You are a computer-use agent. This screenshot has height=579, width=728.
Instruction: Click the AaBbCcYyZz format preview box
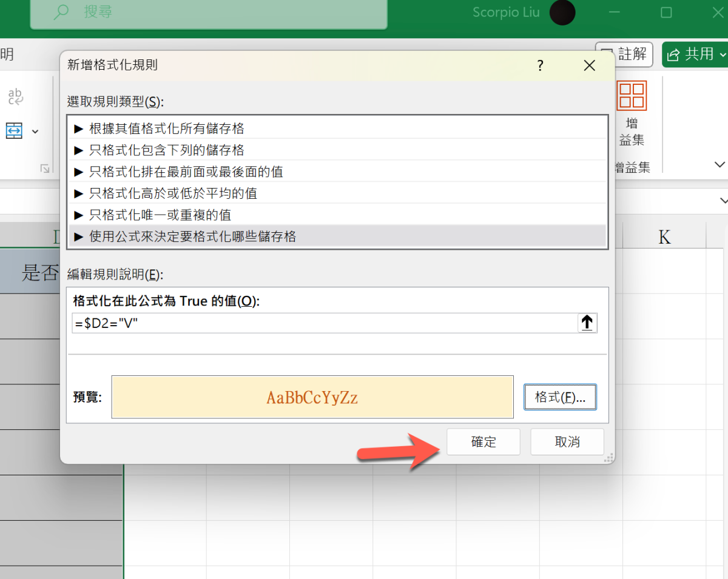[312, 397]
